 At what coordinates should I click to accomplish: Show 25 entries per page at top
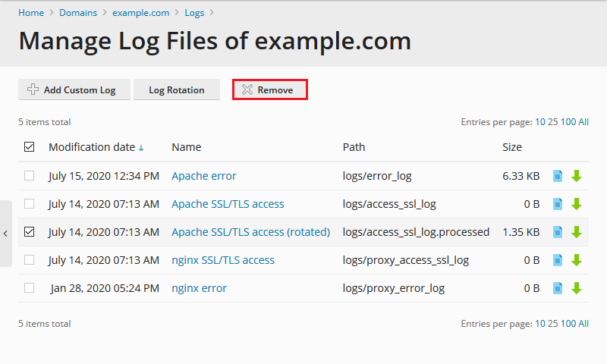click(552, 122)
